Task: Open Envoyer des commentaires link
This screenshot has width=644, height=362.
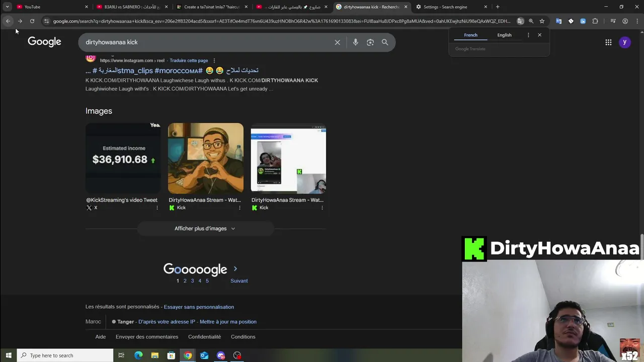Action: pos(147,337)
